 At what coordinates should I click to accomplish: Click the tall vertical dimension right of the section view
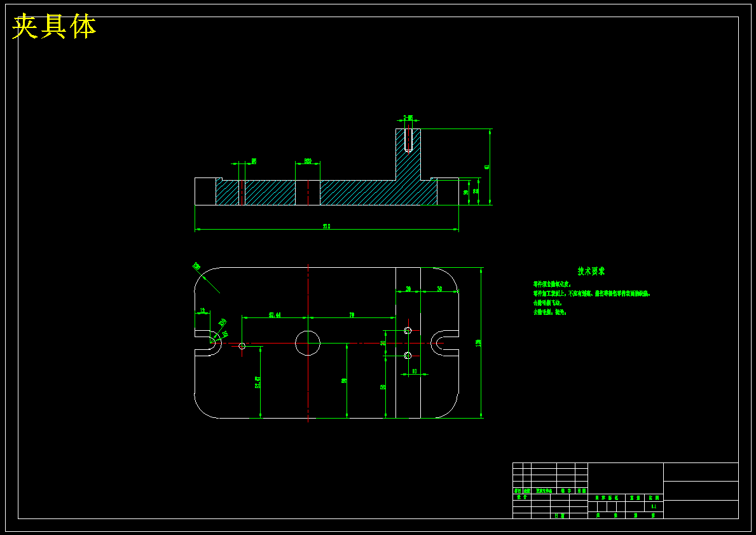487,167
